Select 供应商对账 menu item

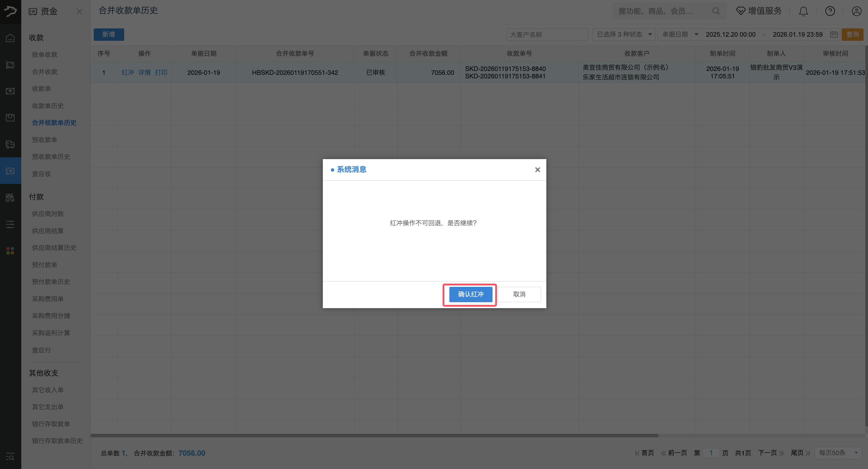click(48, 214)
